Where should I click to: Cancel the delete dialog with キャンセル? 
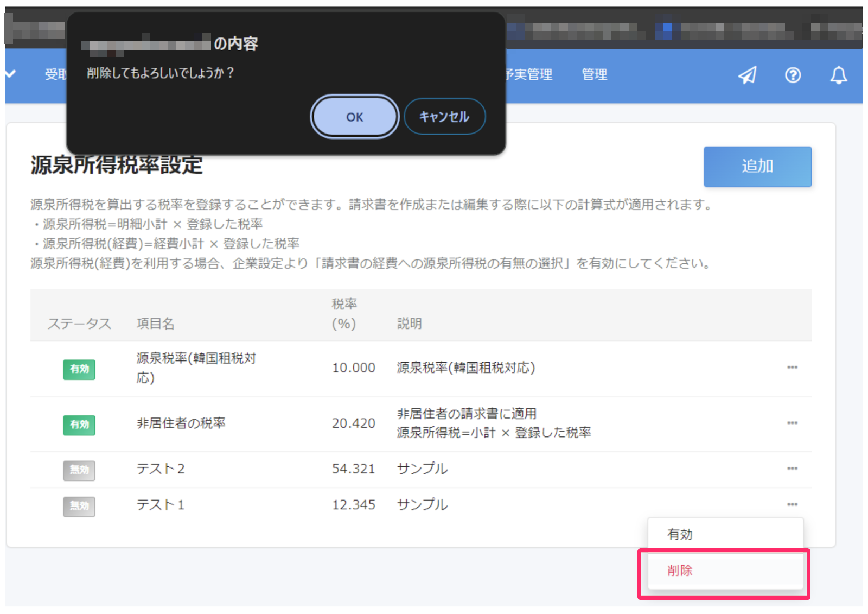444,117
